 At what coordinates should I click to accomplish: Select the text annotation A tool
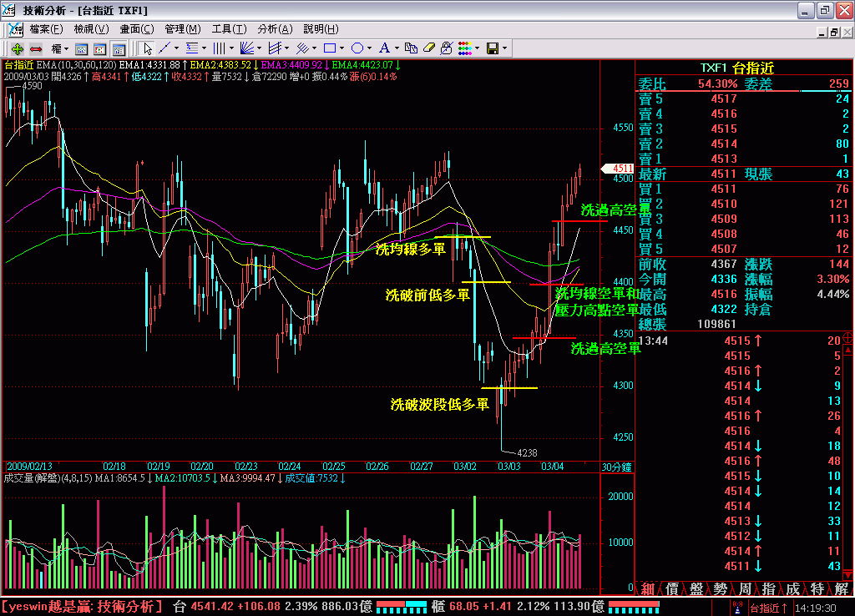pos(384,49)
